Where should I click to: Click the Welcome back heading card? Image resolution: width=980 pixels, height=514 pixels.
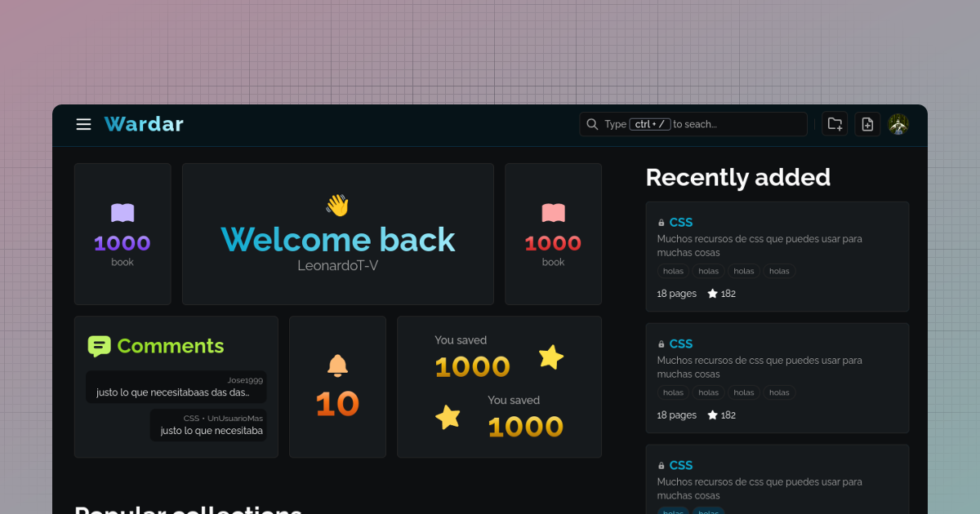(x=337, y=234)
